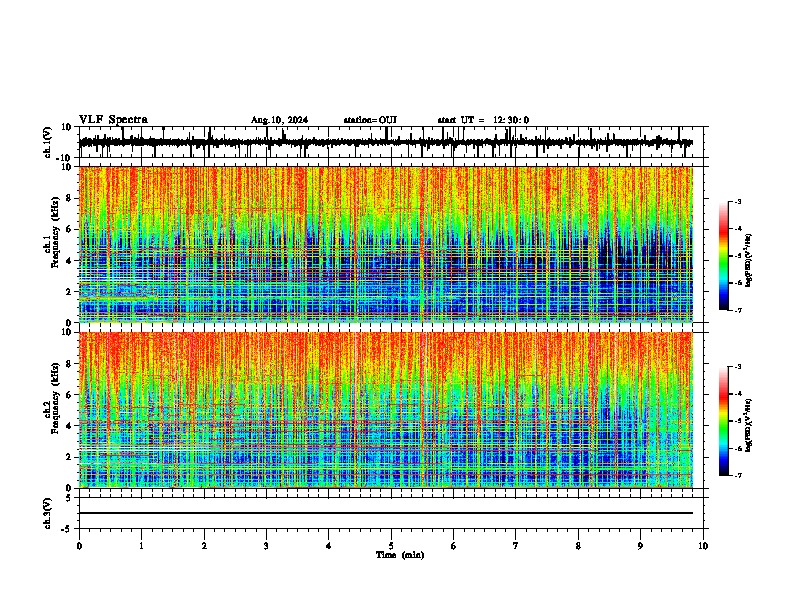Click the '2' tick on time axis
Viewport: 792px width, 612px height.
(x=204, y=546)
